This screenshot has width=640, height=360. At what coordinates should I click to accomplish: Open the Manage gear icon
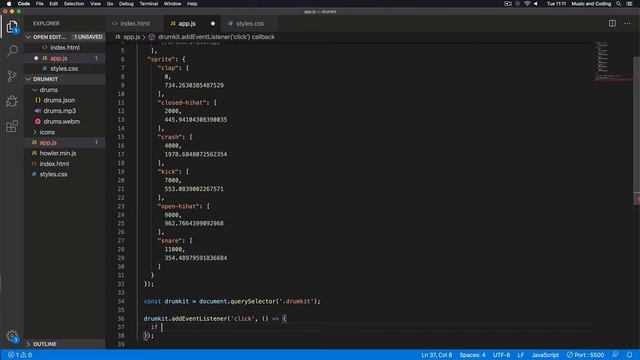click(12, 336)
